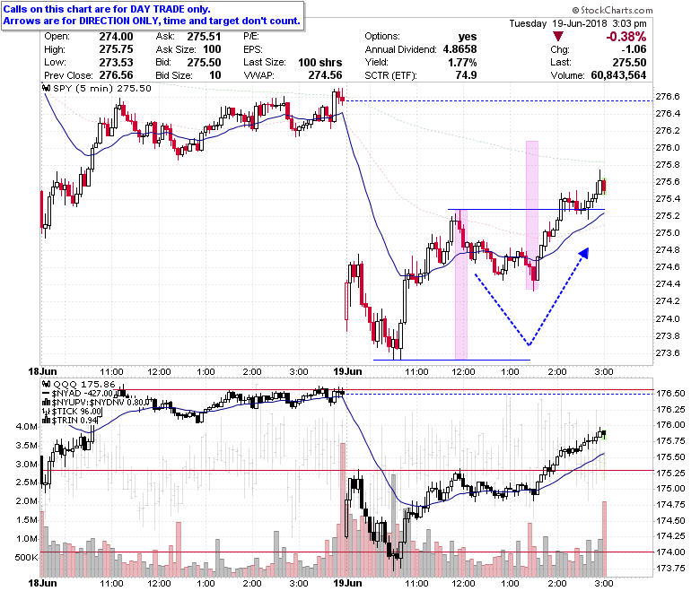Click the VWAP value 274.56

325,75
